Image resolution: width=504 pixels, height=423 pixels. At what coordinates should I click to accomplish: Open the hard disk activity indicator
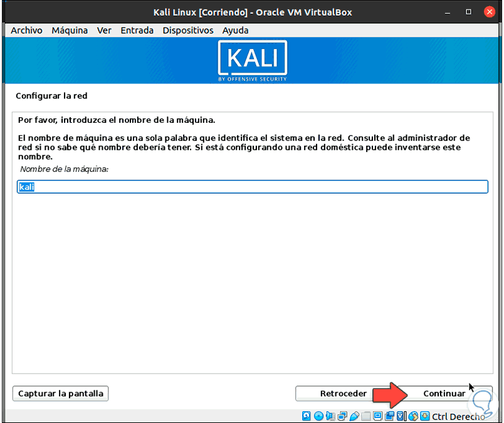tap(307, 416)
